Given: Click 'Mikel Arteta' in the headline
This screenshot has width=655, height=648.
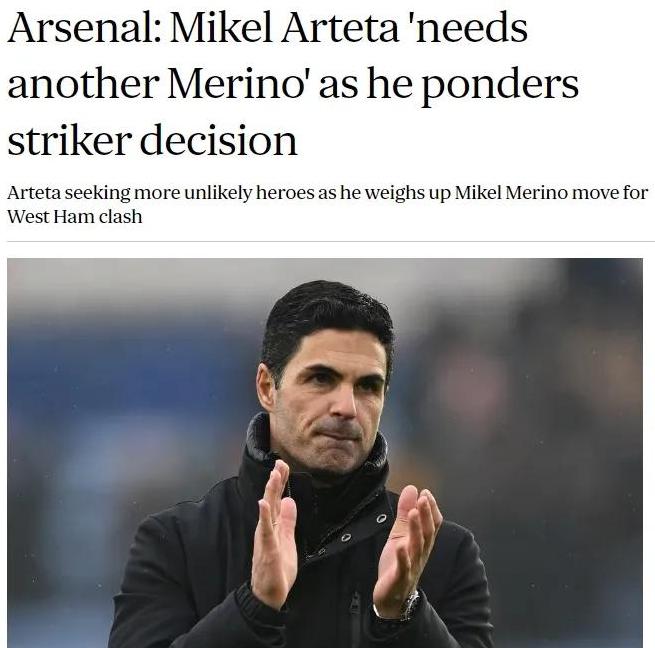Looking at the screenshot, I should pyautogui.click(x=283, y=28).
